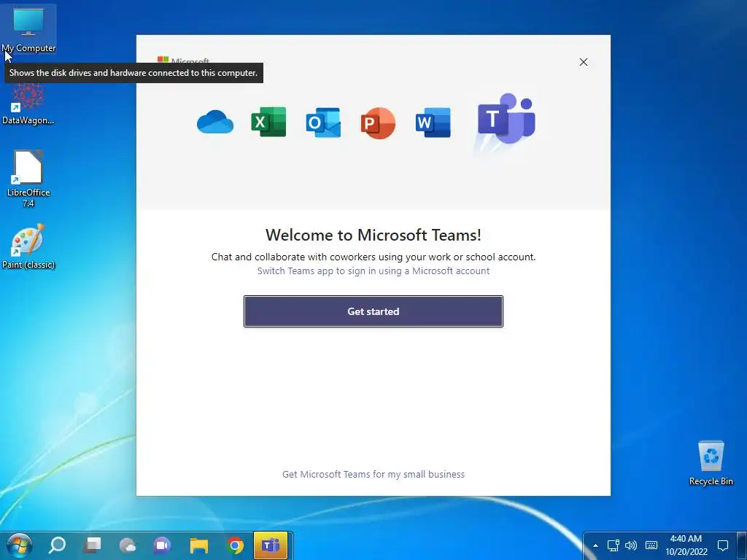Open DataWagon desktop shortcut

pos(28,104)
